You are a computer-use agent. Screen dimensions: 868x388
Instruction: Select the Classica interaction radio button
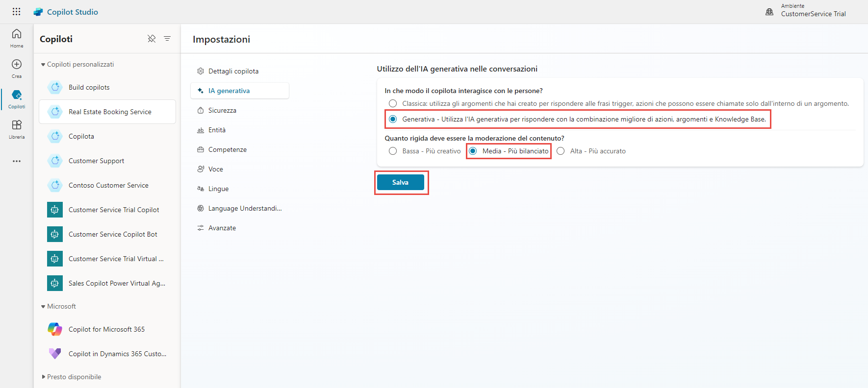pos(393,103)
